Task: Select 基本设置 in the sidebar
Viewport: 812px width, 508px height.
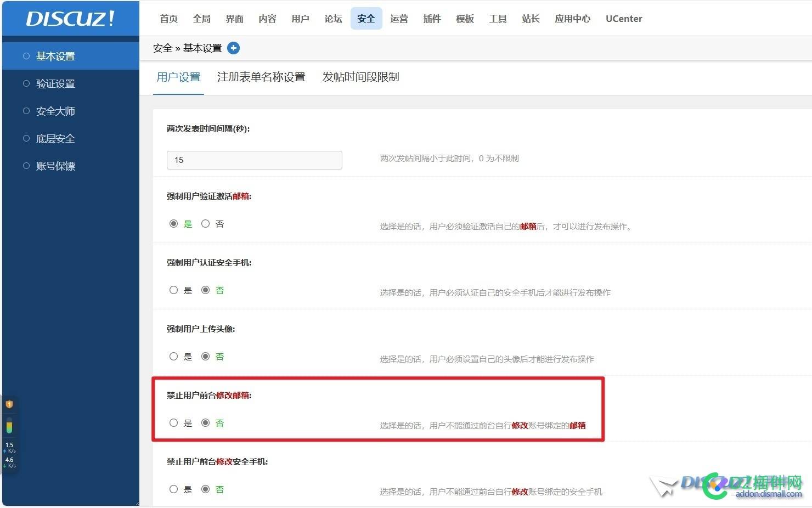Action: pyautogui.click(x=71, y=56)
